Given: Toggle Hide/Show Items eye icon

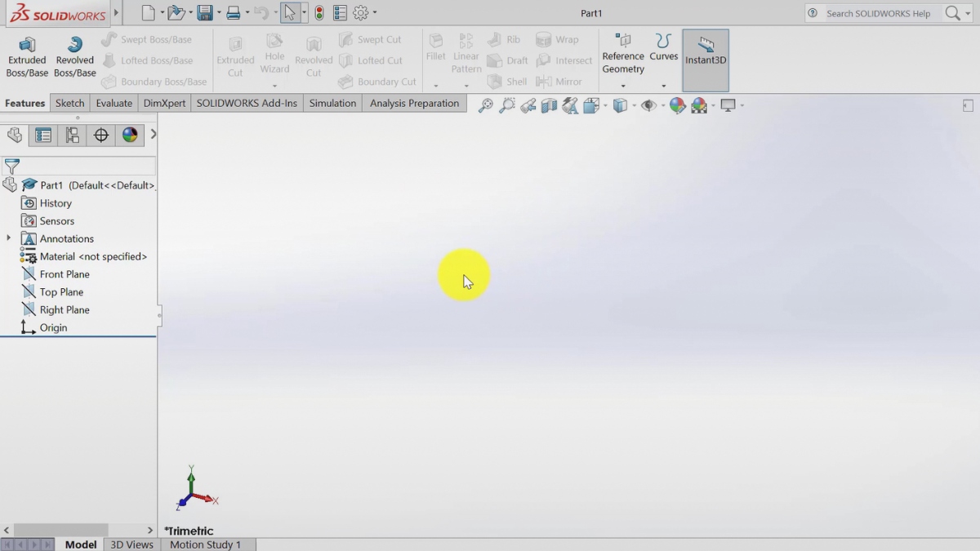Looking at the screenshot, I should click(648, 105).
